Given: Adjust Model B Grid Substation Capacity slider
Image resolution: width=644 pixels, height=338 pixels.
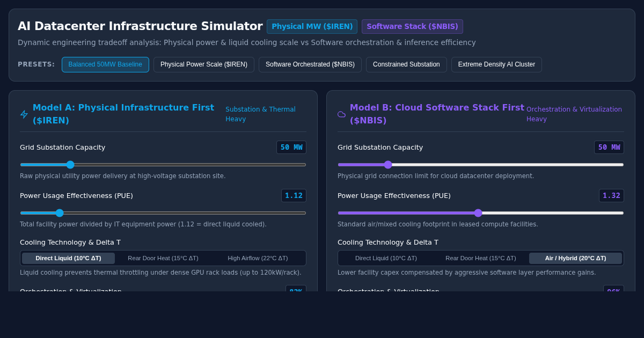Looking at the screenshot, I should [481, 165].
